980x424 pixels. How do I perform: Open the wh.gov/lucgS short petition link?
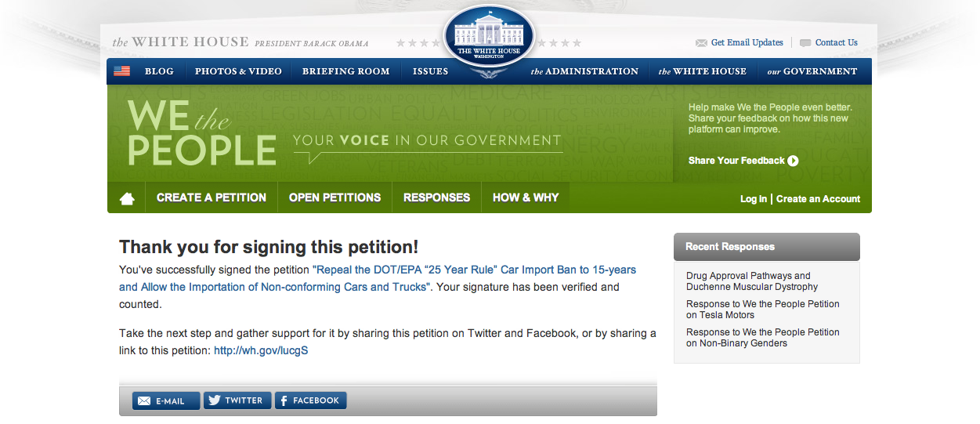(261, 350)
